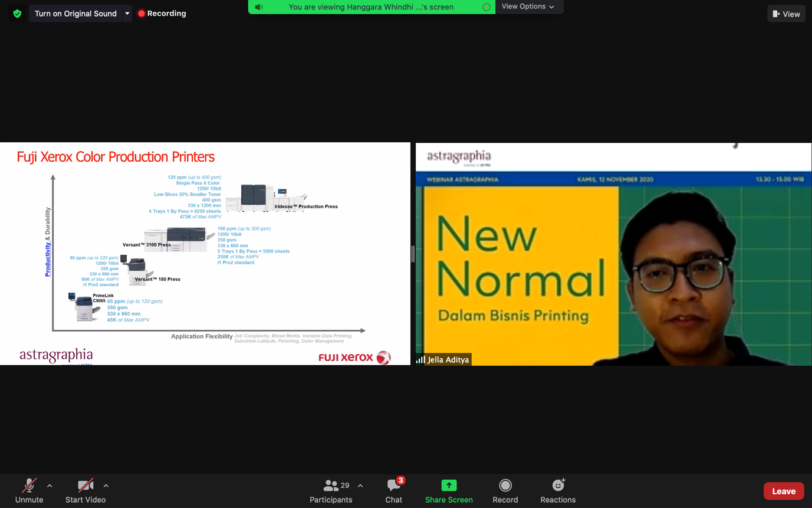Image resolution: width=812 pixels, height=508 pixels.
Task: Expand the caret next to Participants
Action: click(360, 486)
